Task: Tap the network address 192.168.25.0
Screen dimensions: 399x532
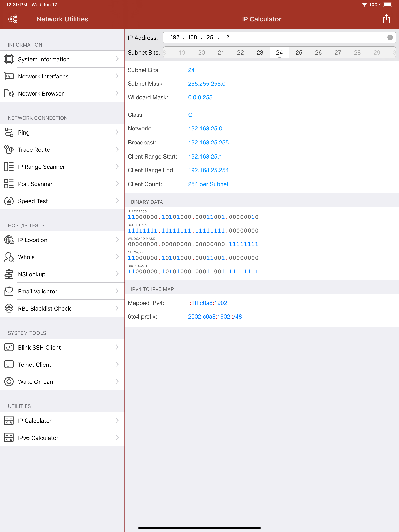Action: [205, 129]
